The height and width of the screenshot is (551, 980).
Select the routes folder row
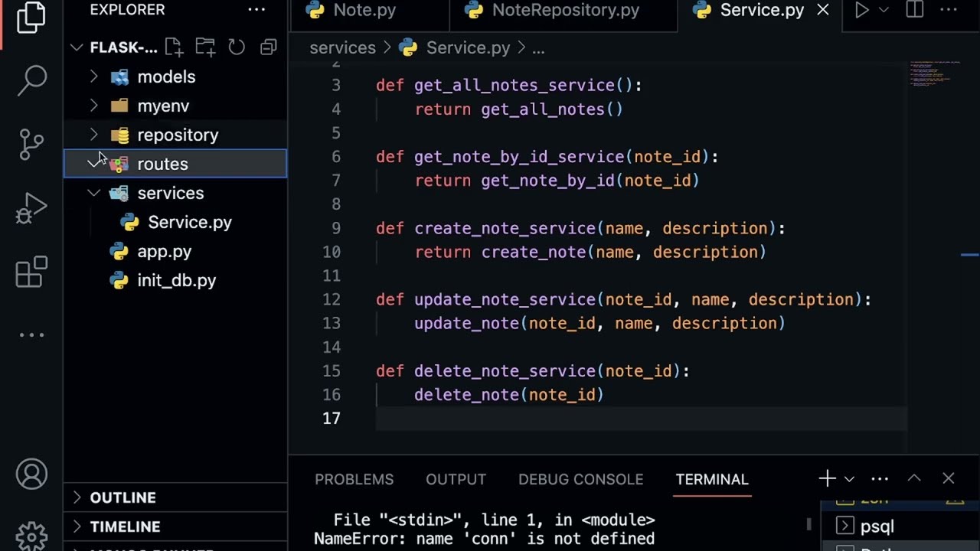pos(175,164)
